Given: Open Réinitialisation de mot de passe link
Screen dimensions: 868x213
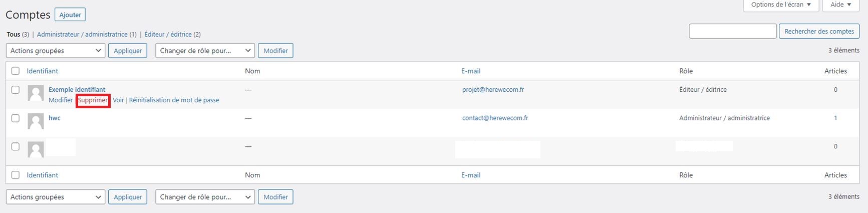Looking at the screenshot, I should coord(174,100).
